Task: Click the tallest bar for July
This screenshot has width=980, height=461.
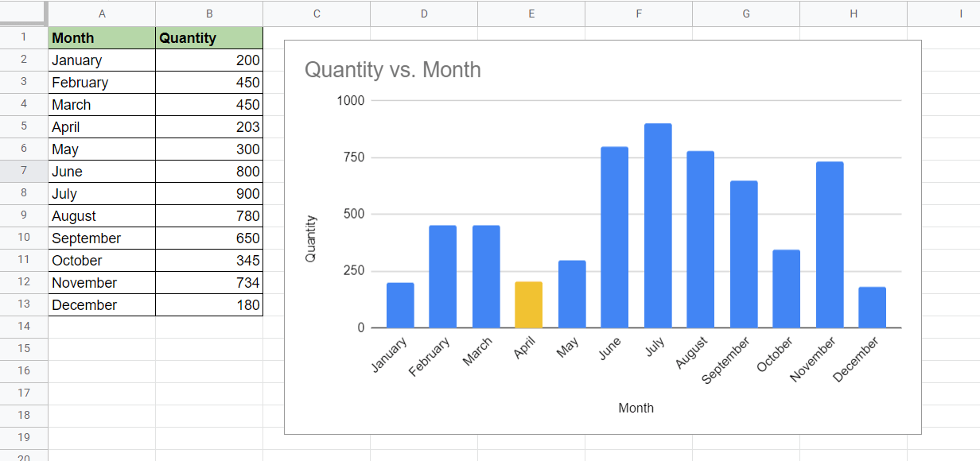Action: [x=656, y=223]
